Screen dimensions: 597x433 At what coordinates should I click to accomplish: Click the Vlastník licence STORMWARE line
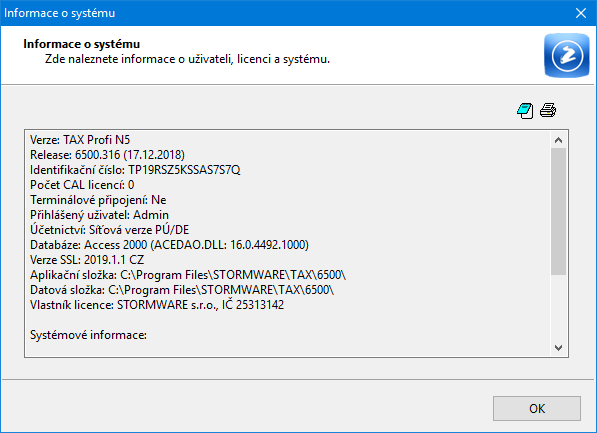[157, 305]
